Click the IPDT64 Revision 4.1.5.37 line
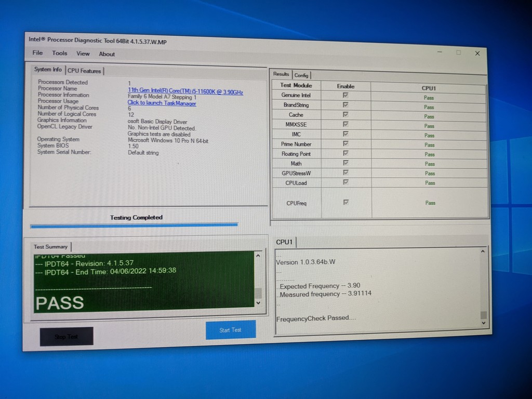The image size is (532, 399). click(x=85, y=263)
